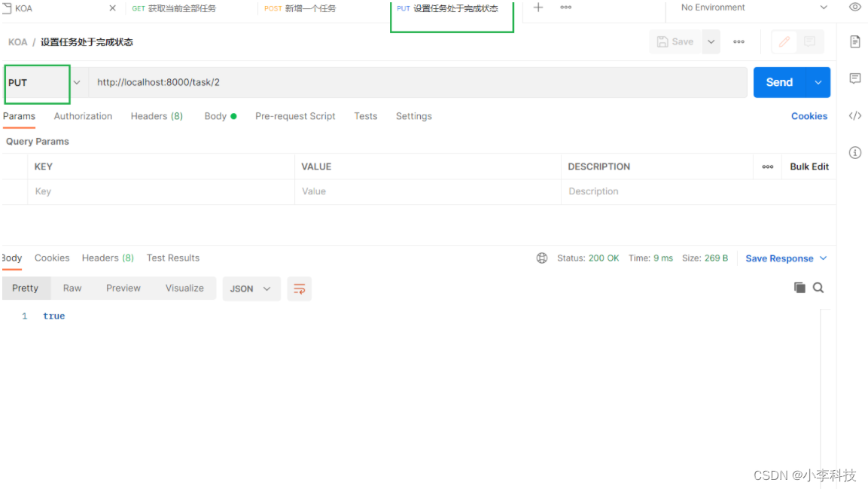Click the environment quick look eye icon
This screenshot has width=868, height=489.
854,8
